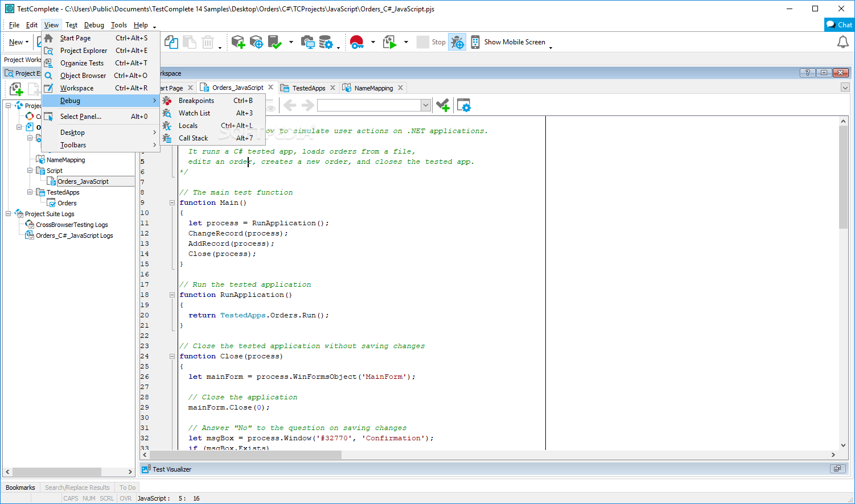Switch to the NameMapping editor tab
This screenshot has height=504, width=855.
click(x=373, y=88)
